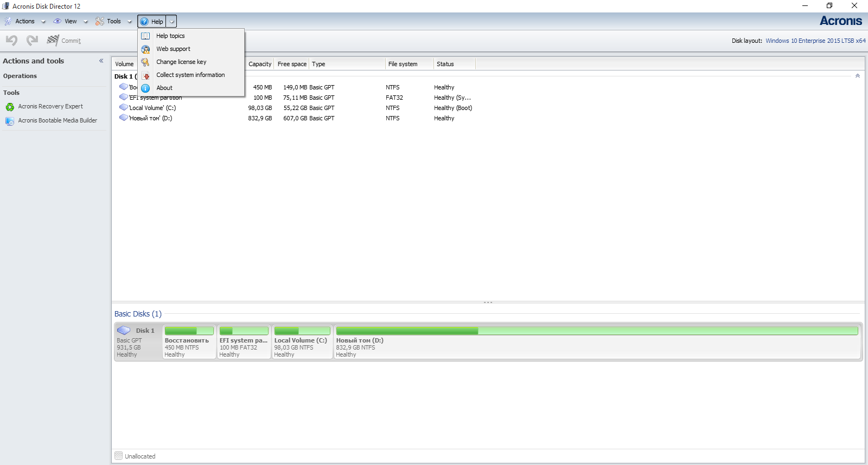
Task: Click the Acronis Bootable Media Builder icon
Action: click(x=10, y=121)
